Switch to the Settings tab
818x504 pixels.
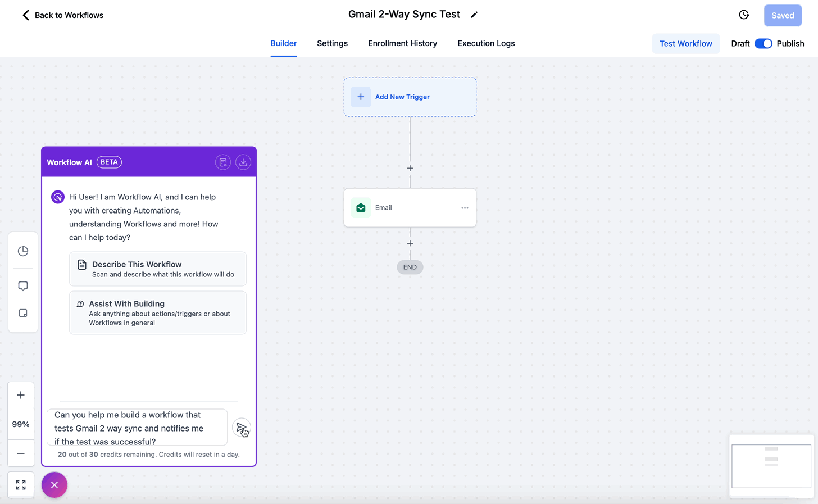tap(332, 43)
